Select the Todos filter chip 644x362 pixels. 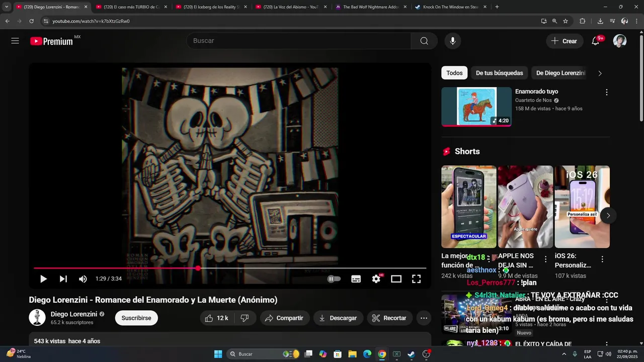pos(454,73)
